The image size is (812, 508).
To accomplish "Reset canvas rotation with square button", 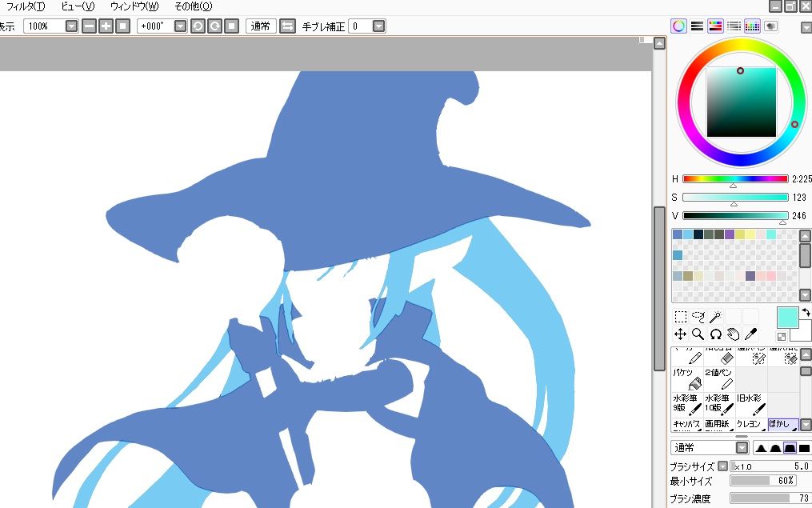I will click(231, 26).
